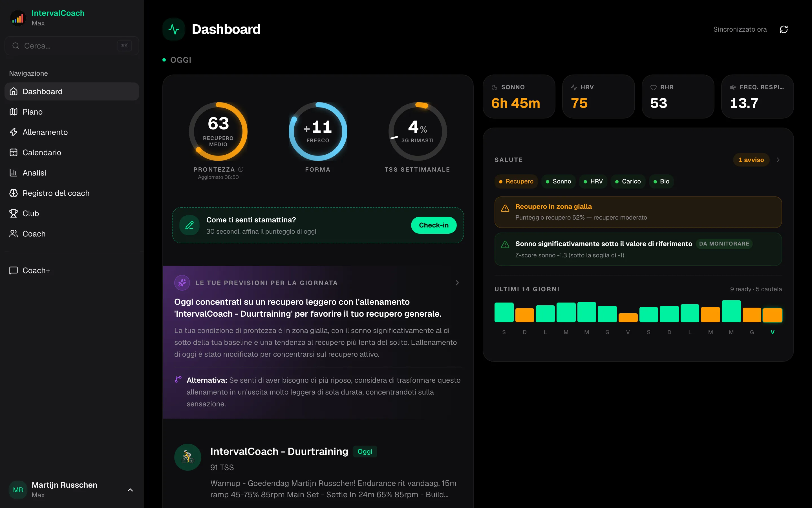Select the Bio health chip

point(661,181)
